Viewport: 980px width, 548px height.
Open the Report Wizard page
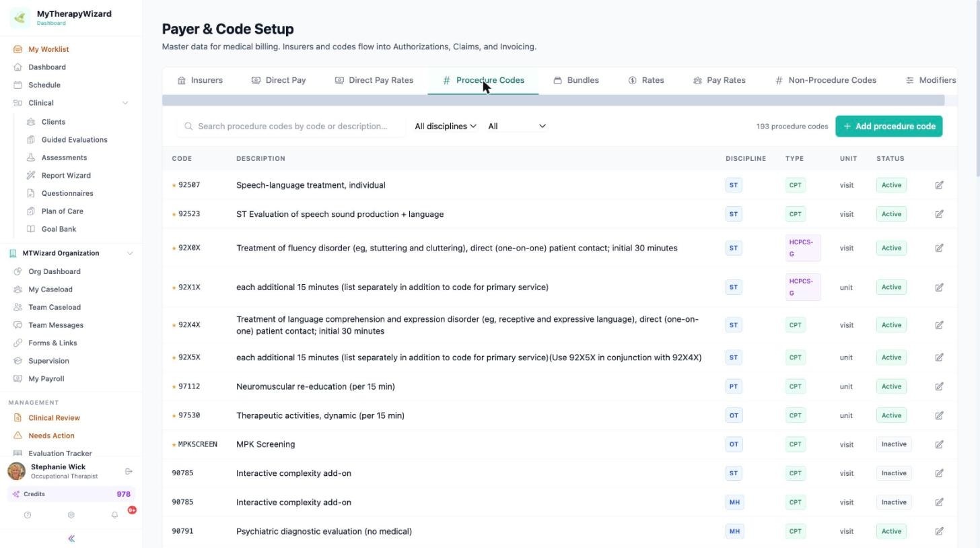tap(66, 175)
